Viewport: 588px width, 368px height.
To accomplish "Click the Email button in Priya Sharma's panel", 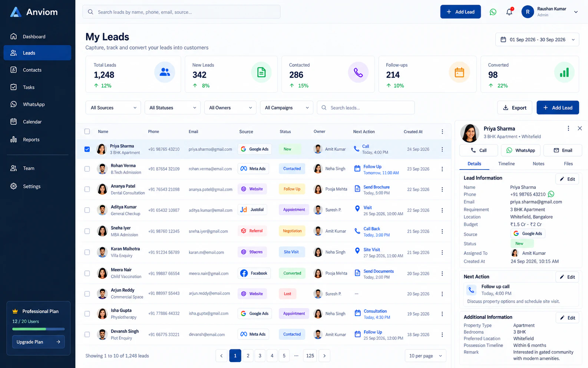I will click(x=563, y=150).
